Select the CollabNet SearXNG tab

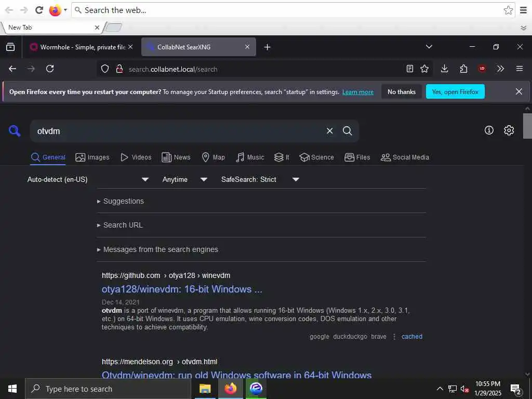click(x=198, y=47)
